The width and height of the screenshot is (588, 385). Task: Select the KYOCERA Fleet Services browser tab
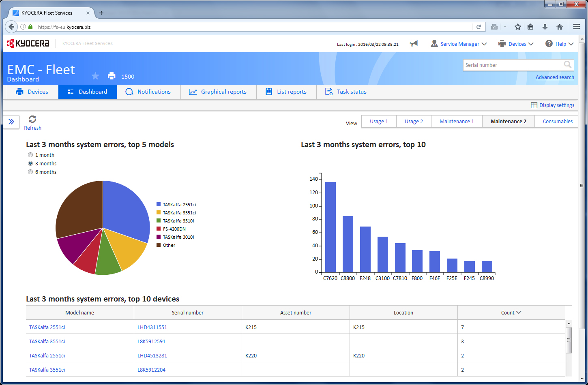[51, 13]
